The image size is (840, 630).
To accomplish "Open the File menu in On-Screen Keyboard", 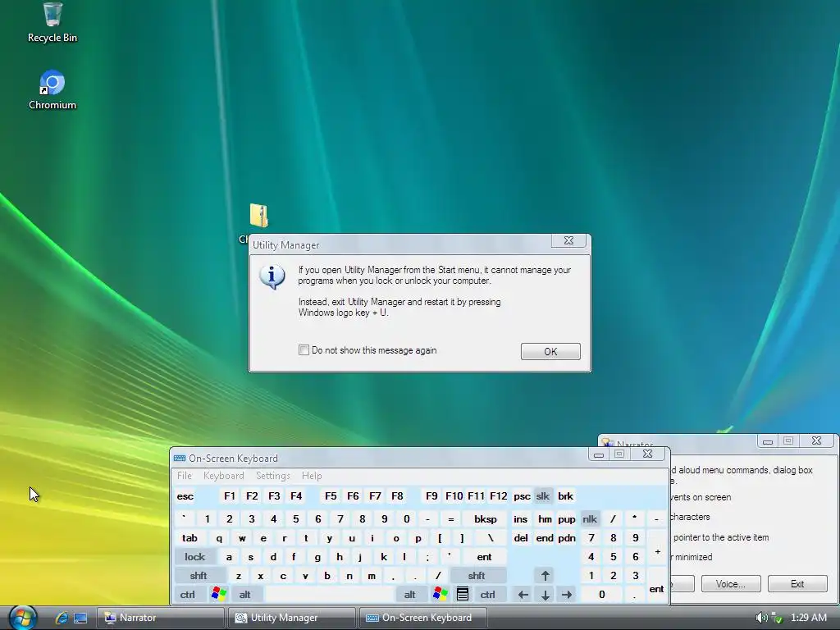I will tap(185, 476).
